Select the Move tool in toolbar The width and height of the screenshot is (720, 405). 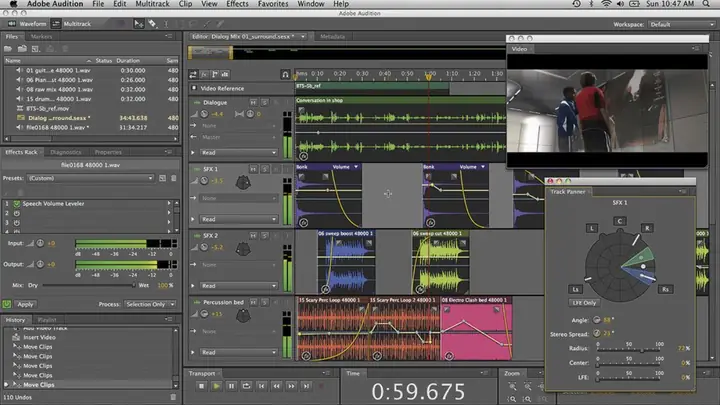138,24
